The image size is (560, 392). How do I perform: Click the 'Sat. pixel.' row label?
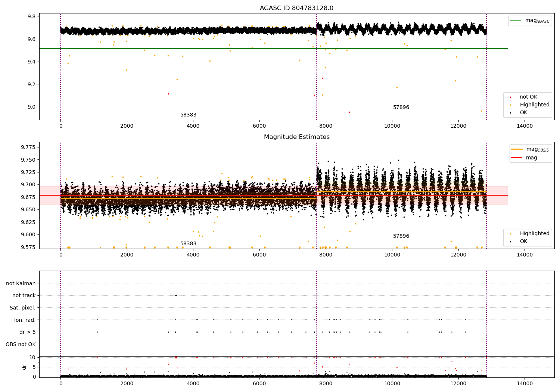(22, 308)
